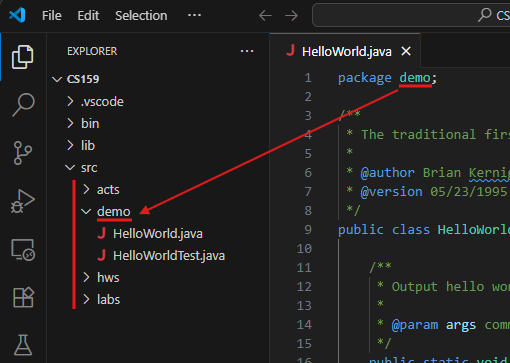Open the Source Control view icon
This screenshot has height=363, width=510.
23,153
